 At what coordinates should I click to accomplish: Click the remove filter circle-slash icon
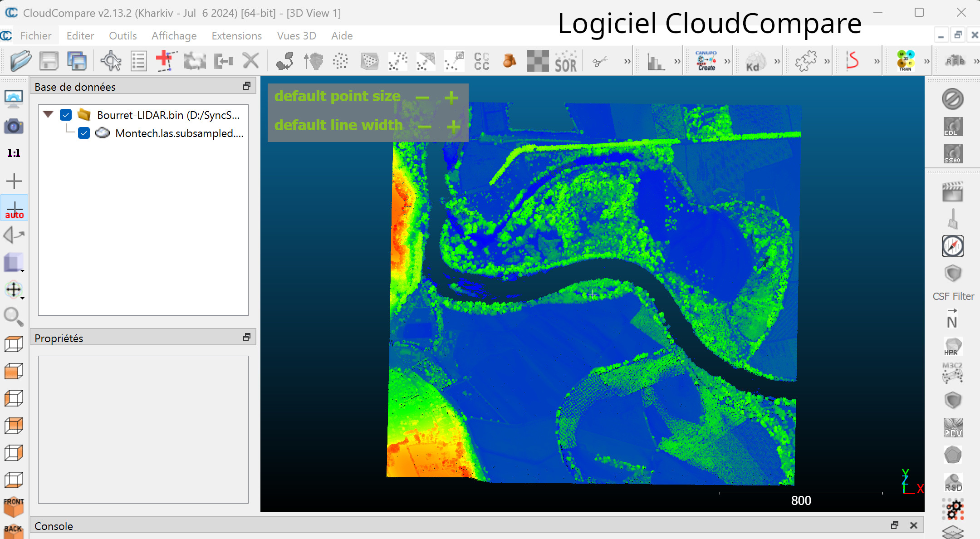point(952,99)
